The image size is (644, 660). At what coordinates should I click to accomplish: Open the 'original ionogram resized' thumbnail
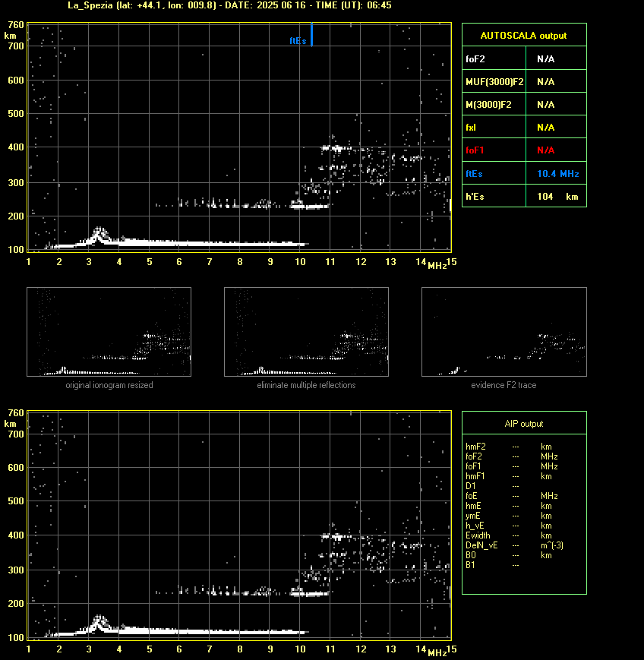tap(109, 332)
